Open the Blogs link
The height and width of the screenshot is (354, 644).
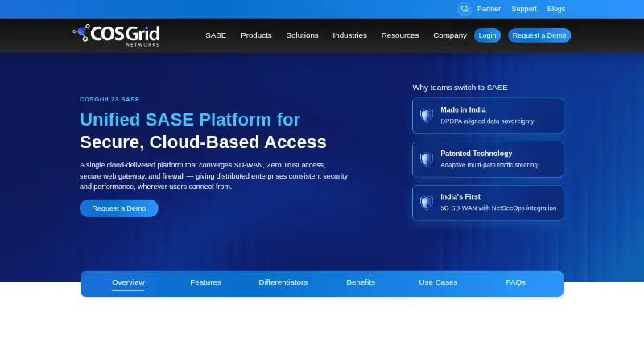(556, 9)
